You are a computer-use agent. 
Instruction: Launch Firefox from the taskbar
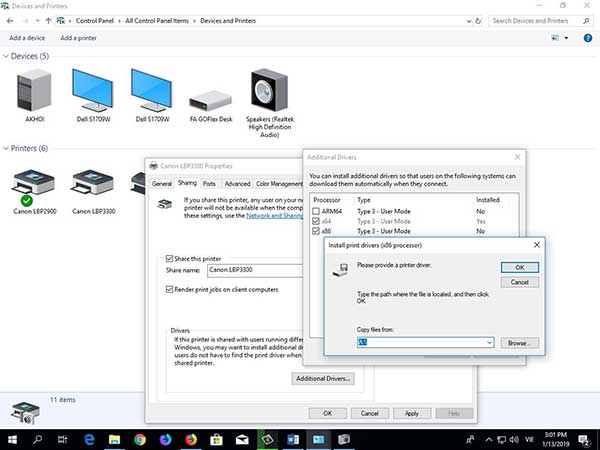coord(191,439)
